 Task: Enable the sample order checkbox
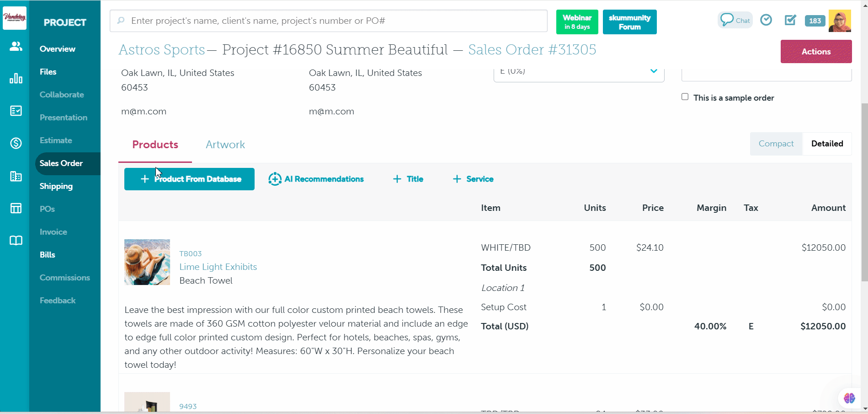click(685, 97)
